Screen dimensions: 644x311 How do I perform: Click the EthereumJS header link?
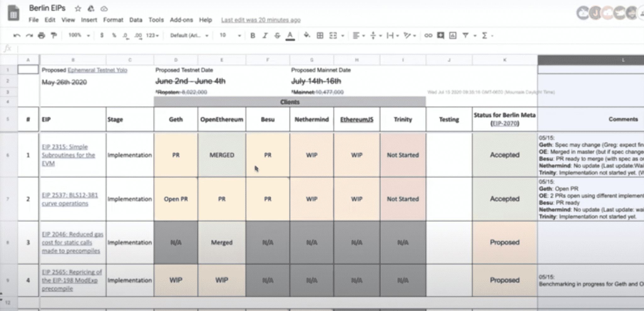click(x=357, y=119)
